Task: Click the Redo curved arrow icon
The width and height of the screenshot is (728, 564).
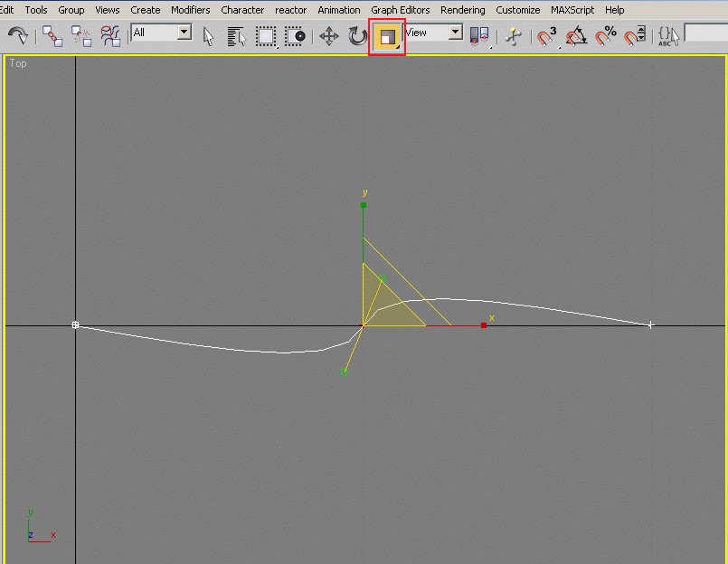Action: tap(18, 36)
